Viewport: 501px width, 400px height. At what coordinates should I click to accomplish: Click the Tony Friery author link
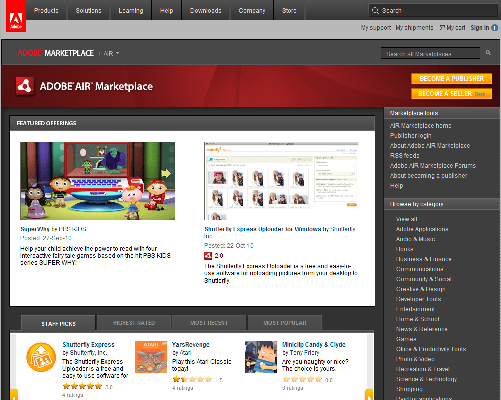304,352
